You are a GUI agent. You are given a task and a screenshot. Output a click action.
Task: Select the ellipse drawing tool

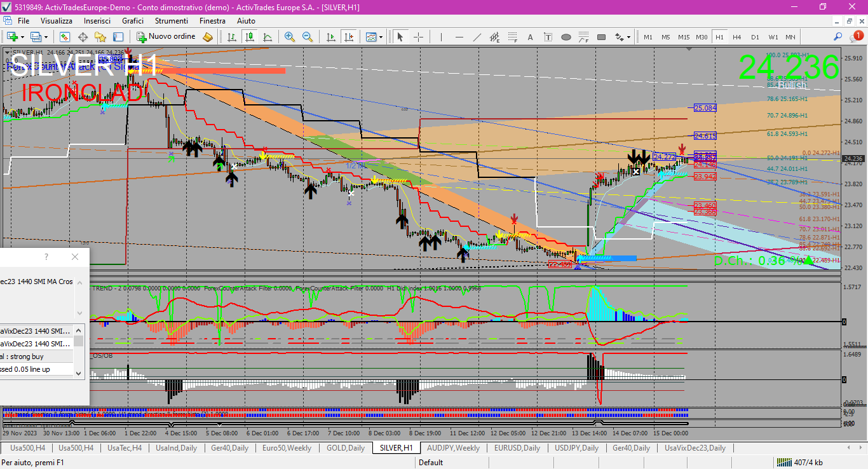click(566, 37)
